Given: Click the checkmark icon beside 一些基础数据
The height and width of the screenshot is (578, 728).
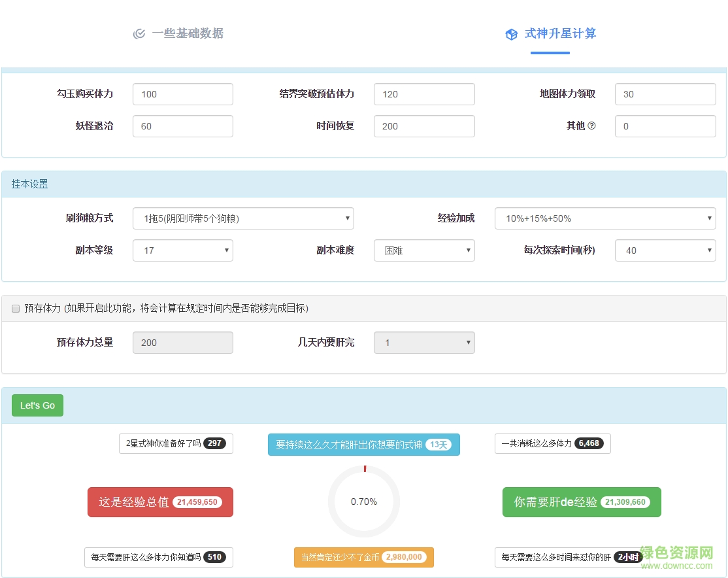Looking at the screenshot, I should pyautogui.click(x=139, y=34).
